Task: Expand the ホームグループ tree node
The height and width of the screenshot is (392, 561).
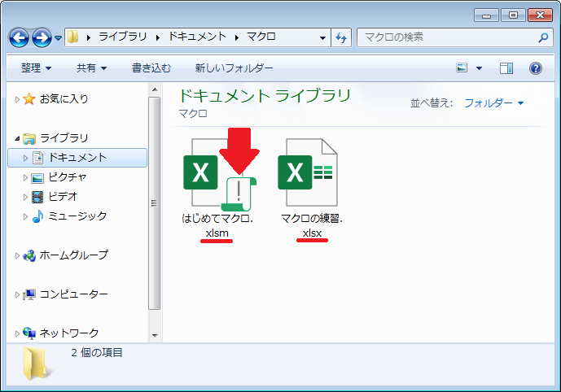Action: tap(17, 255)
